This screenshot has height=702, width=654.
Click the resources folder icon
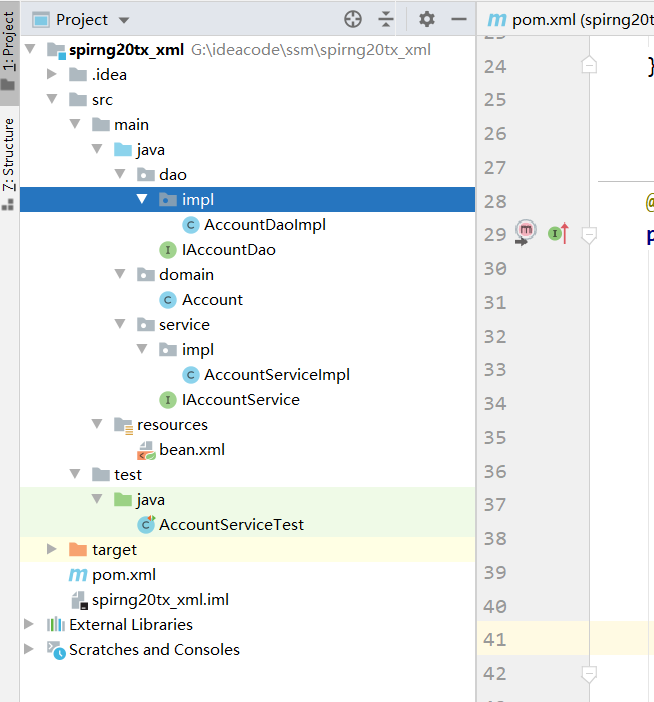pyautogui.click(x=124, y=425)
